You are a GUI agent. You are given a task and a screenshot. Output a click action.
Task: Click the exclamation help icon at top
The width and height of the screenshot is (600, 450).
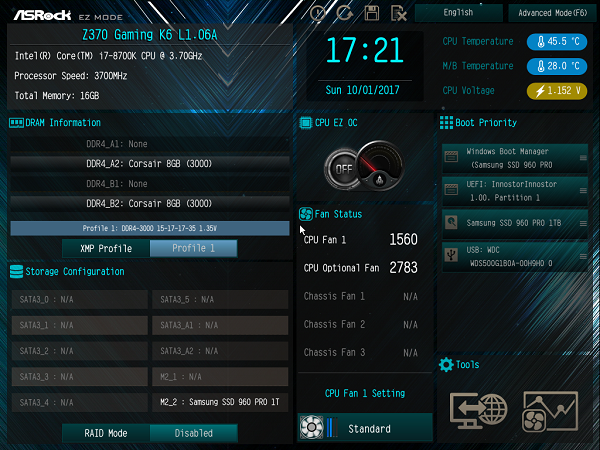pos(318,13)
